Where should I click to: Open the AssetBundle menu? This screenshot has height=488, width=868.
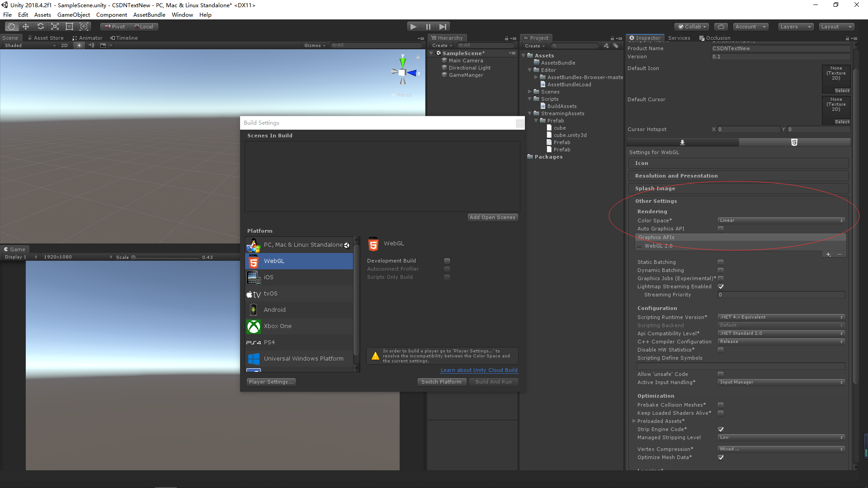[149, 15]
